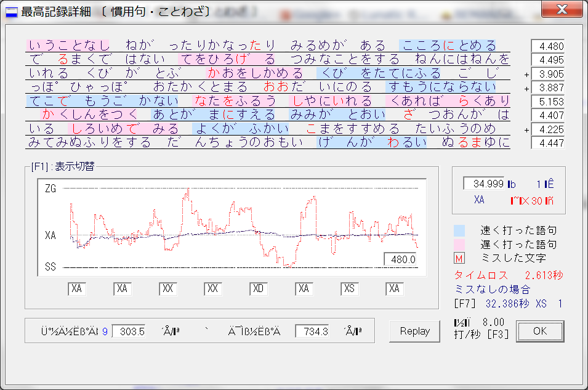This screenshot has height=390, width=588.
Task: Click the 734.3 value field
Action: [312, 331]
